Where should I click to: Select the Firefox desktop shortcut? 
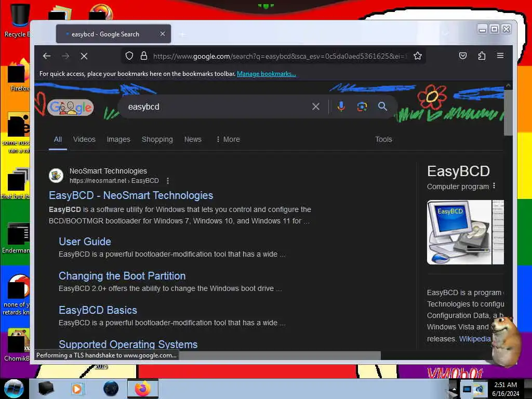coord(19,75)
